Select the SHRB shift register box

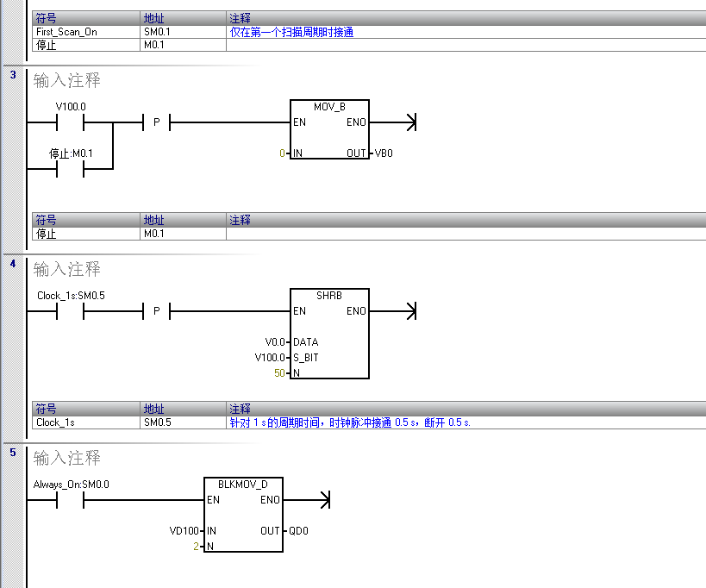click(329, 333)
